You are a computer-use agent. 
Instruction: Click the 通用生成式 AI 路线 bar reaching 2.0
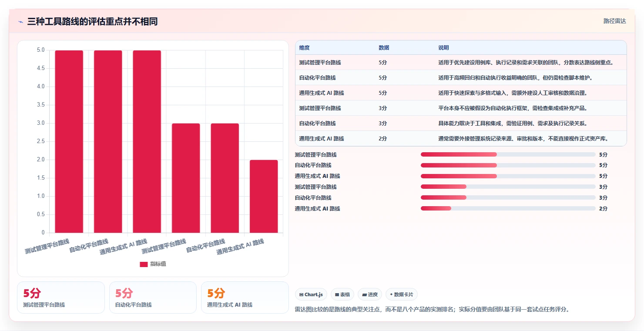[x=264, y=196]
